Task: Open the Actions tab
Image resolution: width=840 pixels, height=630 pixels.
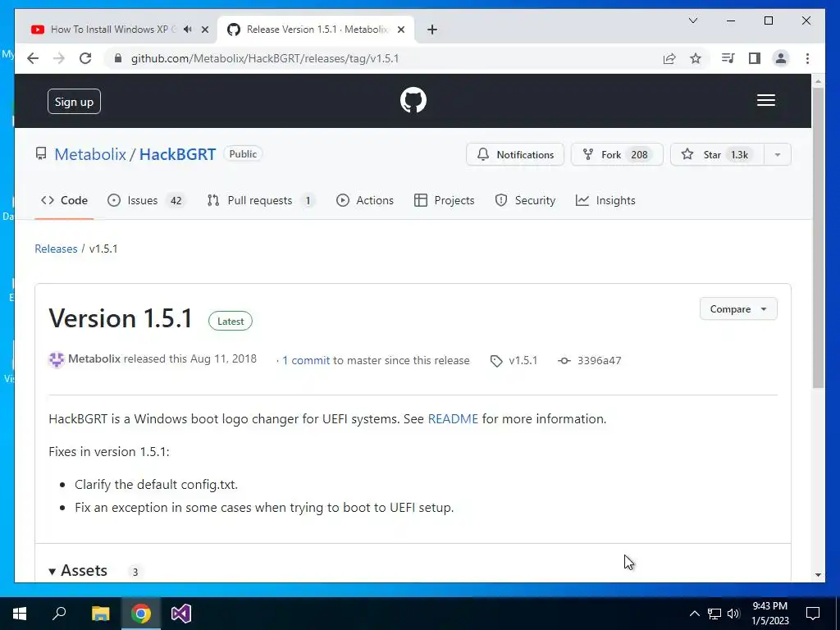Action: [365, 200]
